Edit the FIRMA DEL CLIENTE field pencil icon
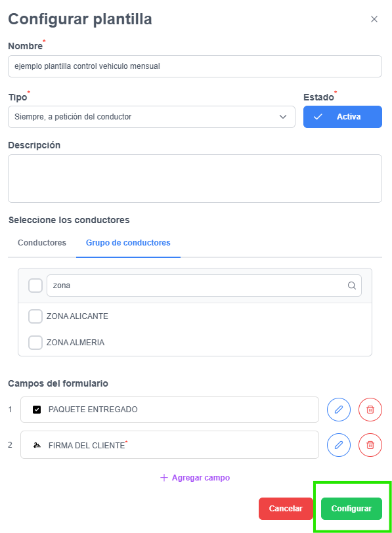The height and width of the screenshot is (533, 392). (x=339, y=444)
